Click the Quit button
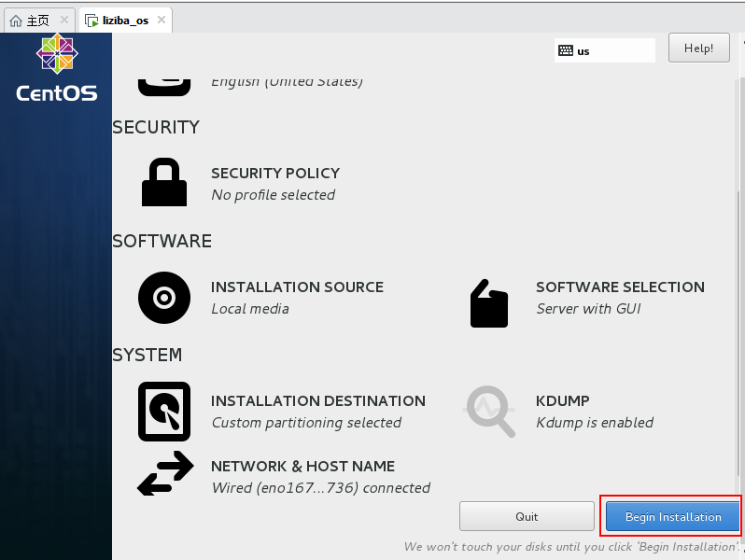Image resolution: width=745 pixels, height=560 pixels. tap(527, 516)
